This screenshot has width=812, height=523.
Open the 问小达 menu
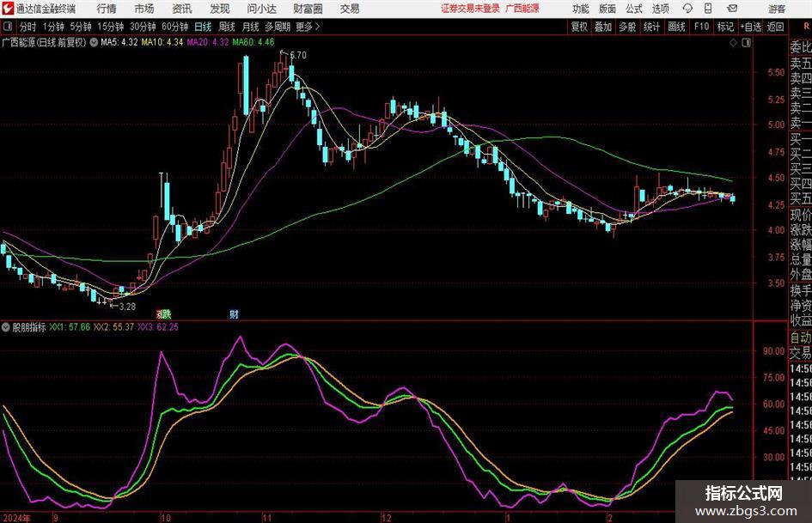click(x=261, y=9)
